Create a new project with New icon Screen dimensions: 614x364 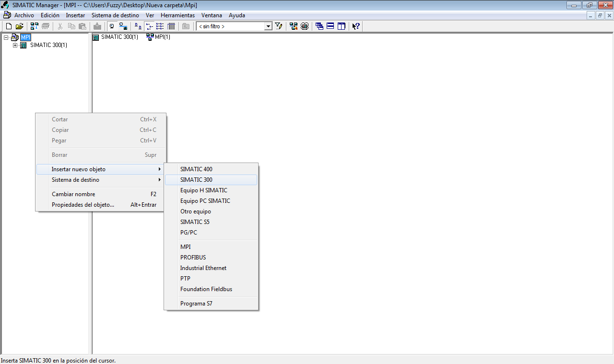[9, 26]
